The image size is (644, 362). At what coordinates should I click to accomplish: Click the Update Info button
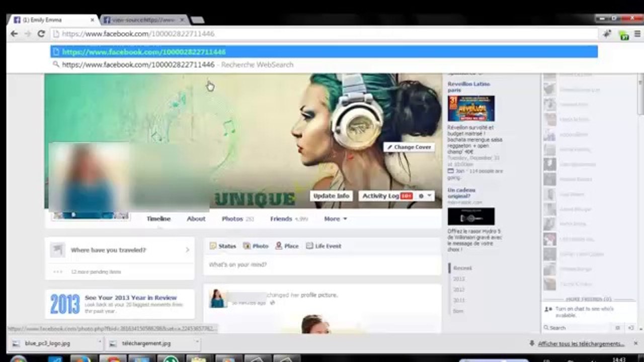331,196
